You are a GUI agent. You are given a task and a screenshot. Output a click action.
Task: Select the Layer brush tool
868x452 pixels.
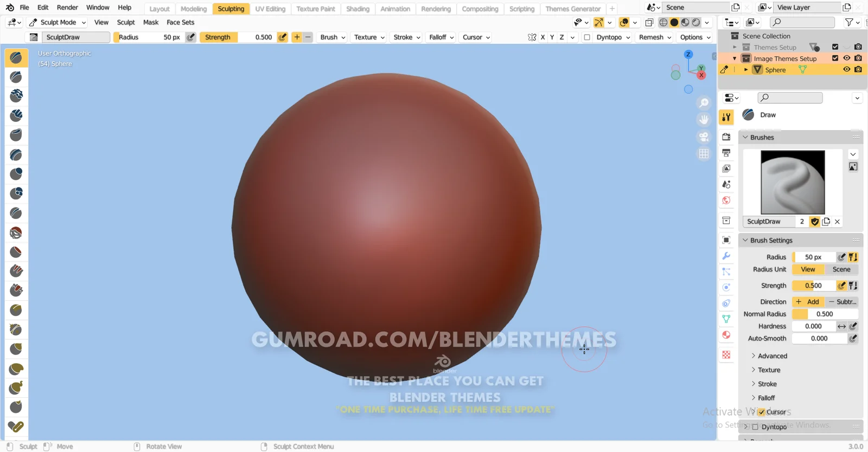coord(16,154)
